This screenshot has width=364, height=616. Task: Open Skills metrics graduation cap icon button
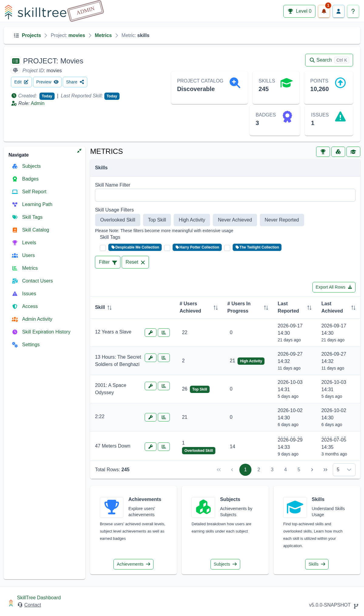click(353, 152)
